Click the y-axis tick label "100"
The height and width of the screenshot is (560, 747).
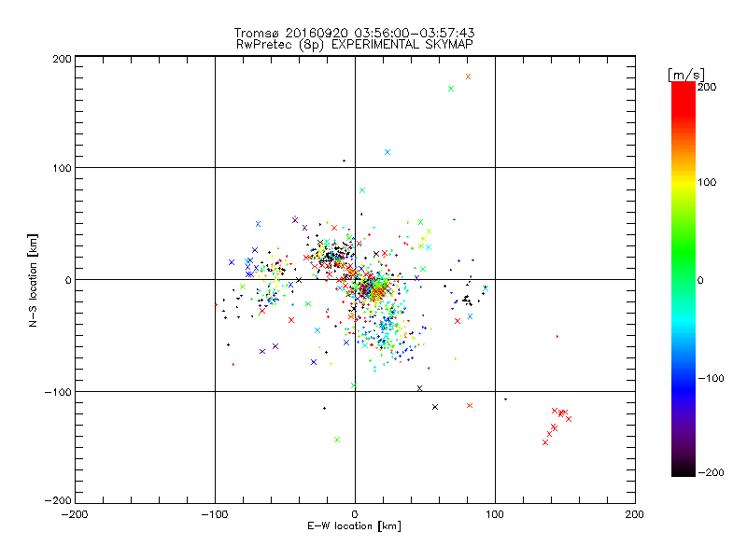pyautogui.click(x=62, y=168)
